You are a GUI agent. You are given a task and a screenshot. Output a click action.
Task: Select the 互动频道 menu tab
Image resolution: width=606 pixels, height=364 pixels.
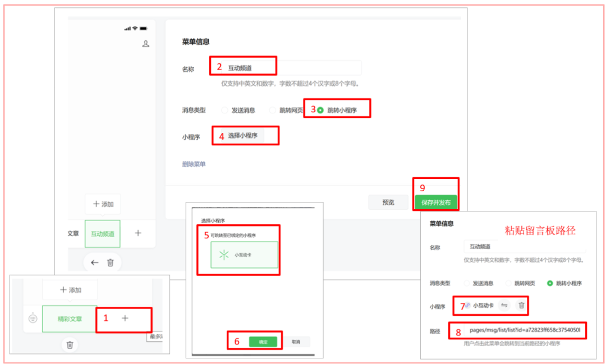[x=102, y=233]
